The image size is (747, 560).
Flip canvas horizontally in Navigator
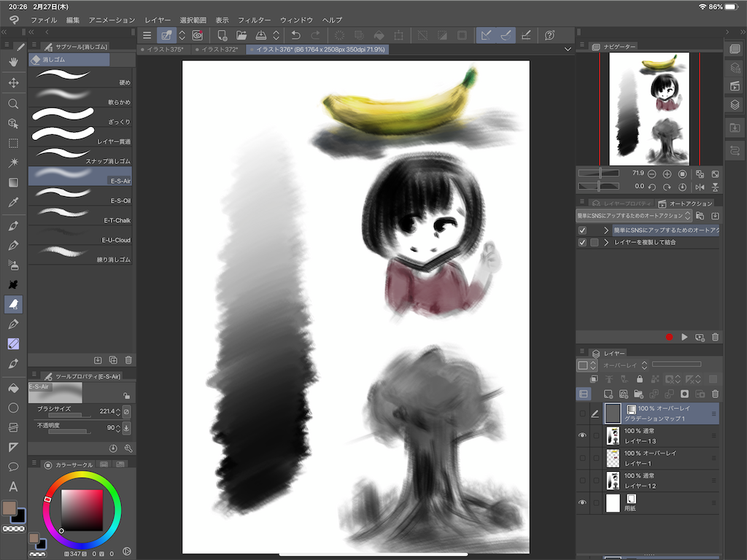coord(700,187)
